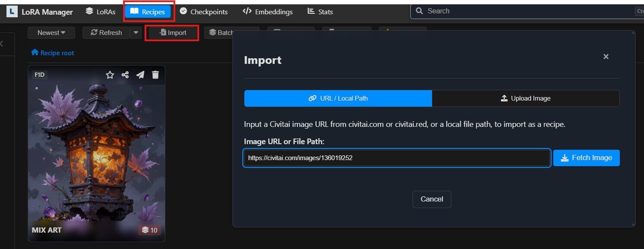The image size is (644, 249).
Task: Open the LoRAs tab
Action: (100, 12)
